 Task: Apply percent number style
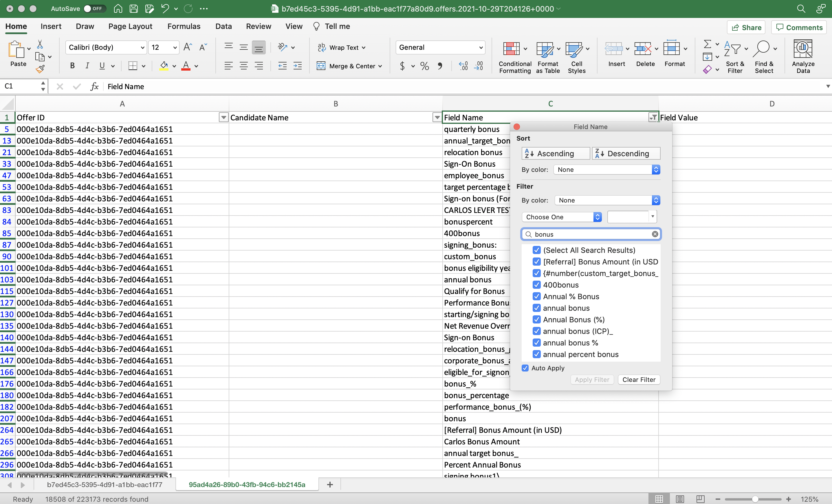424,66
